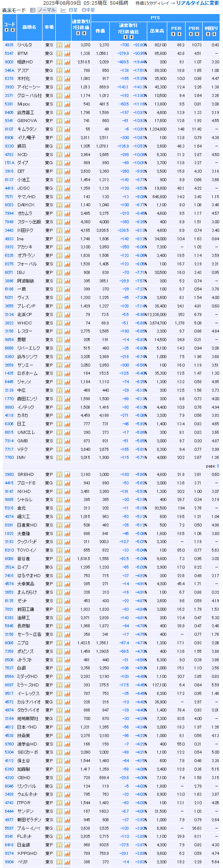Click the chart icon for 9003 相鉄HD

pos(67,62)
